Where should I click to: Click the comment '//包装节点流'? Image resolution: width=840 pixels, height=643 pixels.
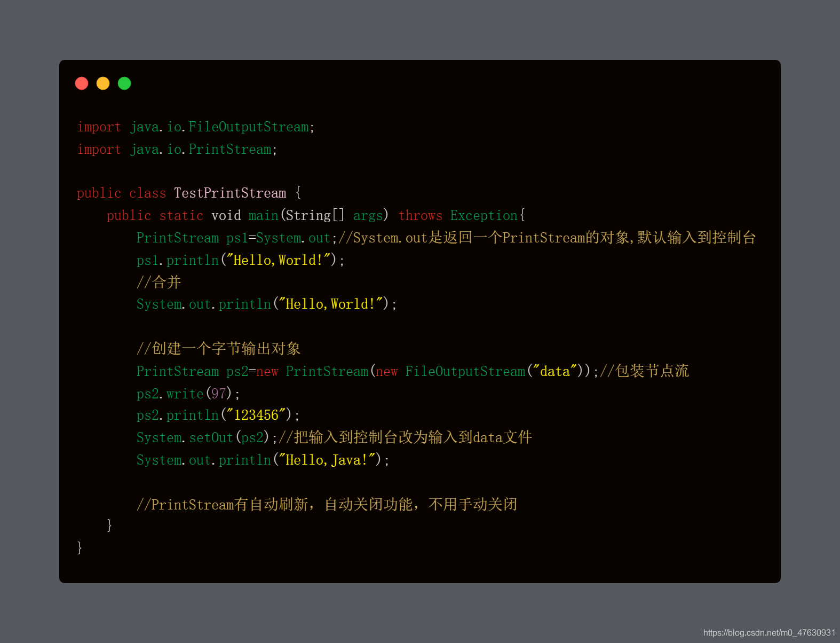coord(645,371)
